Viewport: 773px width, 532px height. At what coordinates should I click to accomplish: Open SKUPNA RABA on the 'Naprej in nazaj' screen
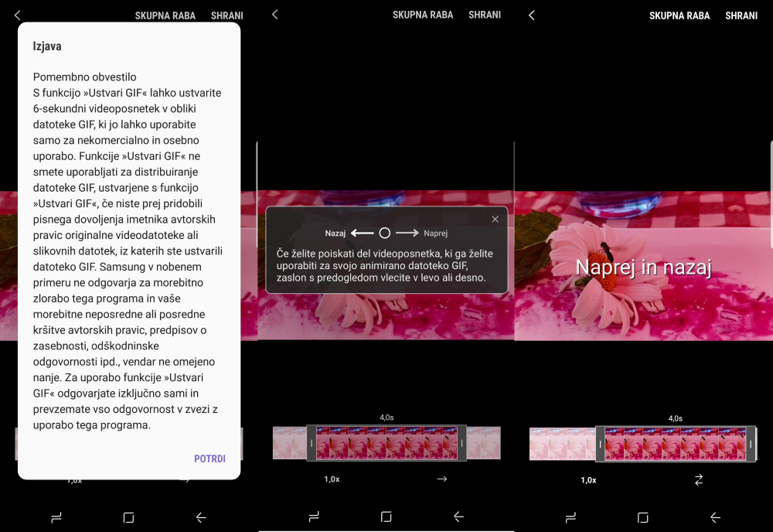click(x=679, y=15)
